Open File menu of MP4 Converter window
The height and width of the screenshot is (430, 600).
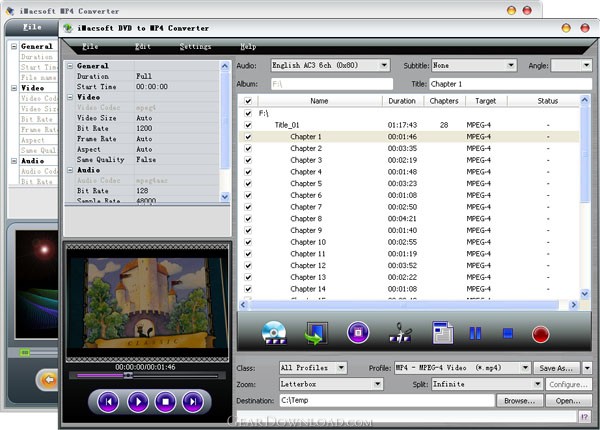click(x=32, y=27)
